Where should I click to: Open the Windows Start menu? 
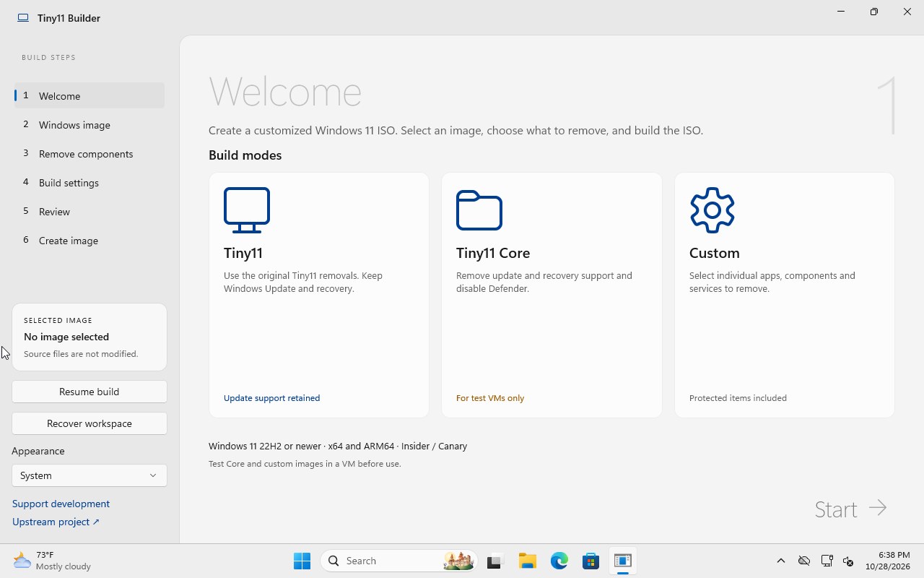tap(302, 561)
